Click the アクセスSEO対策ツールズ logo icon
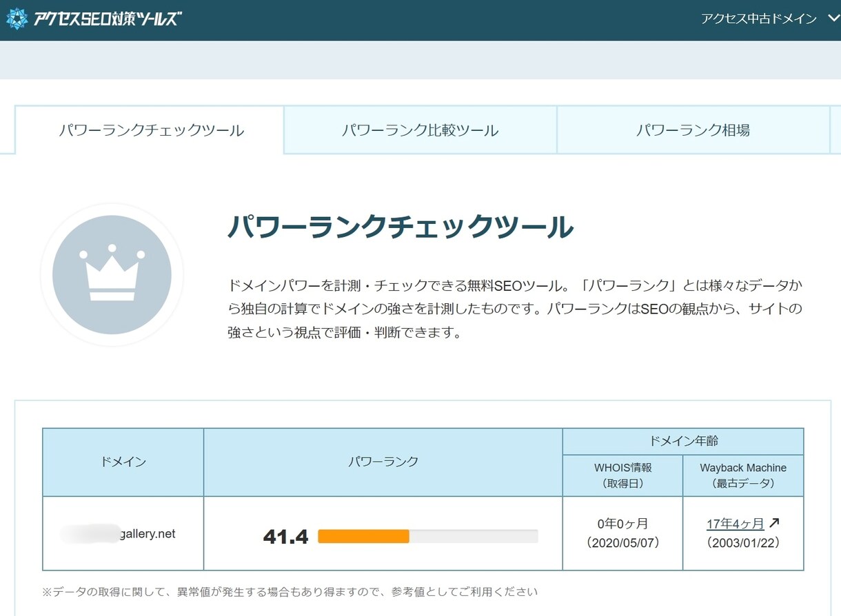The width and height of the screenshot is (841, 616). coord(17,19)
